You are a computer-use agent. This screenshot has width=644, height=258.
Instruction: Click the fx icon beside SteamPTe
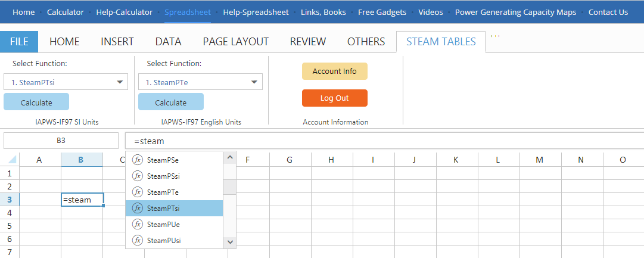[138, 192]
